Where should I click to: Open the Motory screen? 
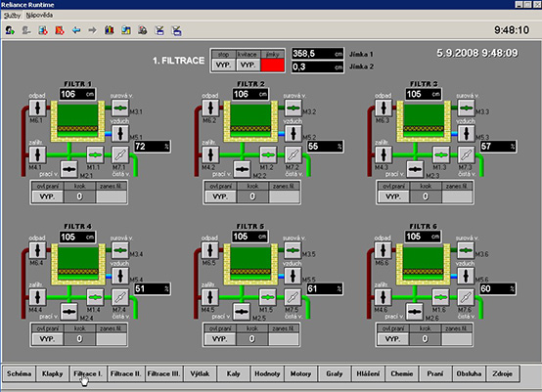click(x=300, y=373)
